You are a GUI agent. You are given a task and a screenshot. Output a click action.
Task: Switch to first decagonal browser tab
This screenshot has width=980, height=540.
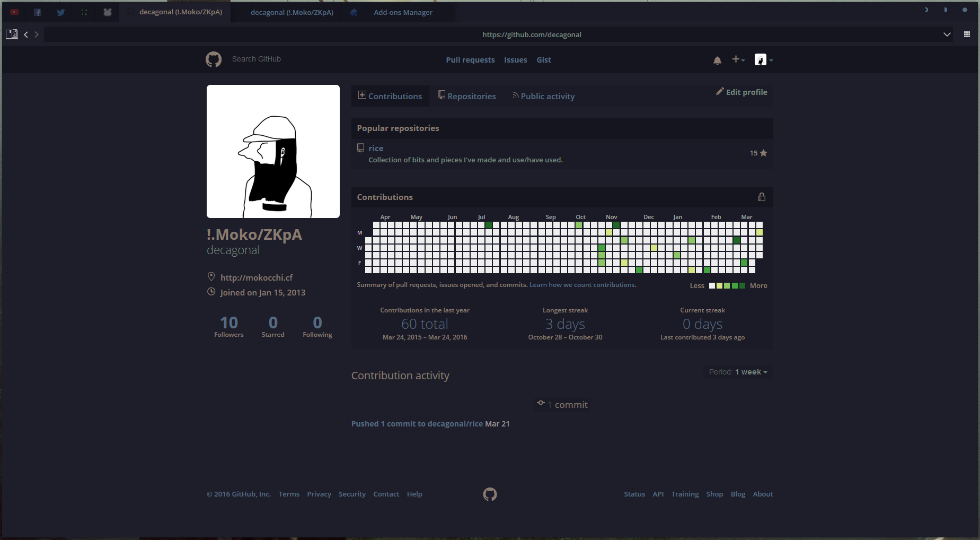[175, 12]
